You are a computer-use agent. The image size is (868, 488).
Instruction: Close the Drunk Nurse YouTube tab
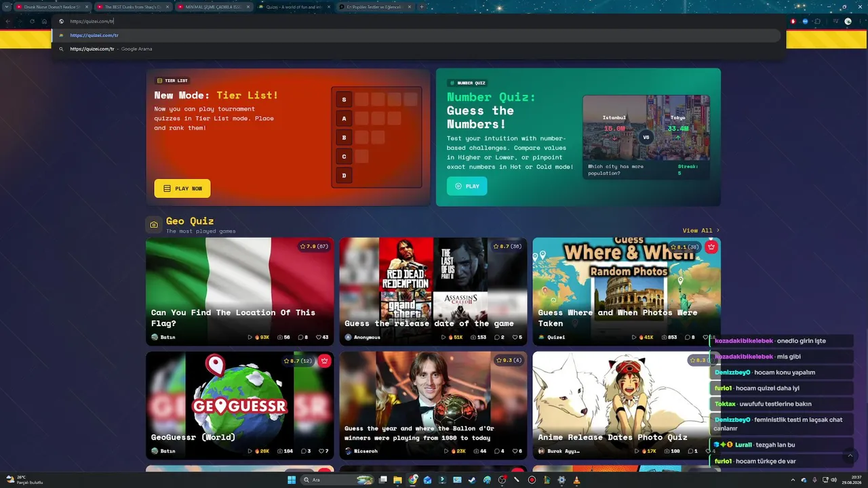tap(87, 7)
